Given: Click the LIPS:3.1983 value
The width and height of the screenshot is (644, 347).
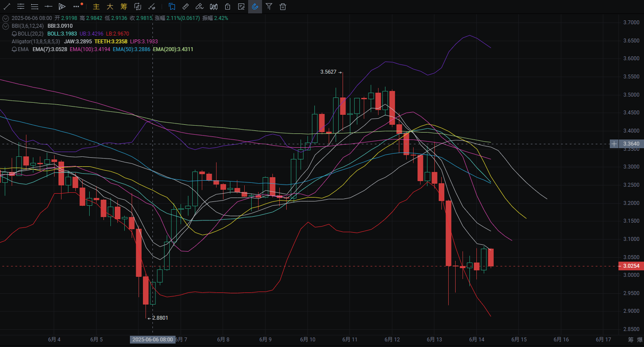Looking at the screenshot, I should tap(144, 42).
